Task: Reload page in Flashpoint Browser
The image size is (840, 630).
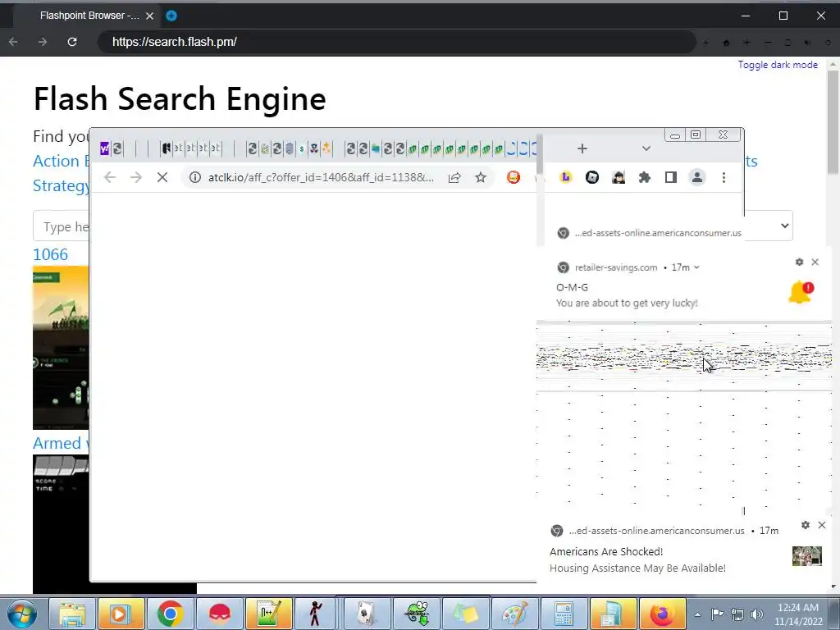Action: click(72, 42)
